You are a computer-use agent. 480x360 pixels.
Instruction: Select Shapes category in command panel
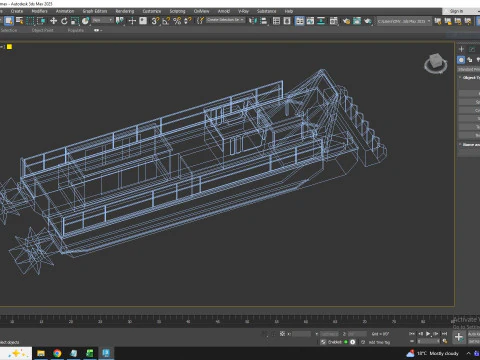click(470, 60)
